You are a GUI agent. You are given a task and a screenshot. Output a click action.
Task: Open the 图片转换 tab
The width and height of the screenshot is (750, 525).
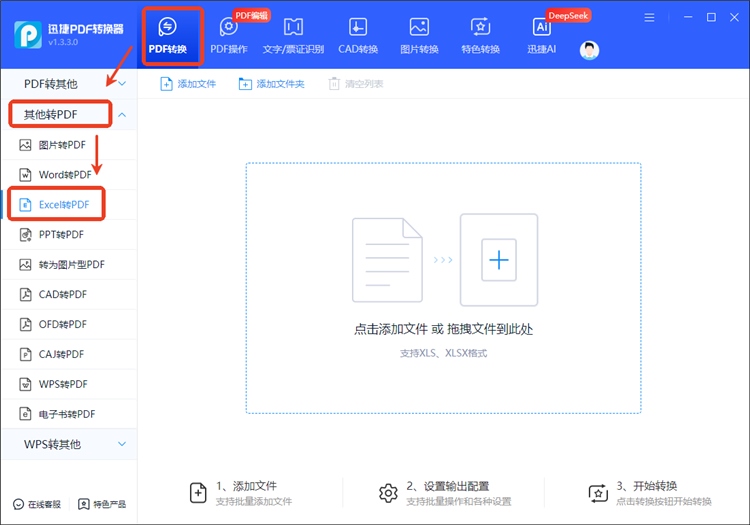(419, 36)
